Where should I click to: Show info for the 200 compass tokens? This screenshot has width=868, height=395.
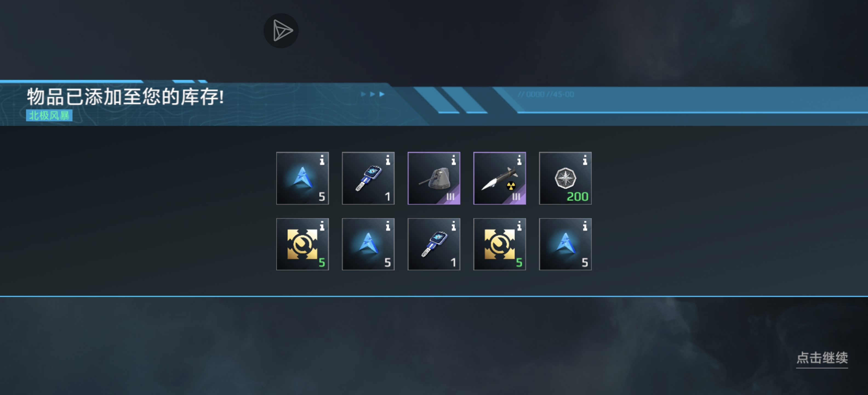click(585, 160)
